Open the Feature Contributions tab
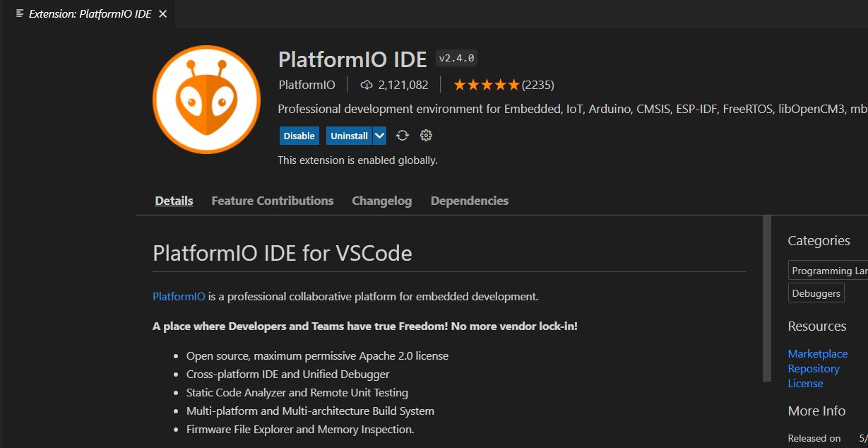Screen dimensions: 868x448 [x=273, y=201]
